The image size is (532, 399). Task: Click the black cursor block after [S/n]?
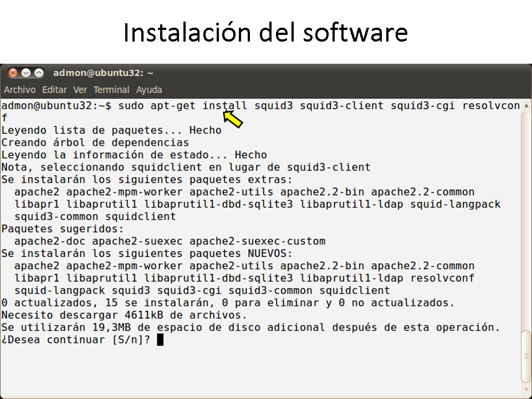pos(160,340)
